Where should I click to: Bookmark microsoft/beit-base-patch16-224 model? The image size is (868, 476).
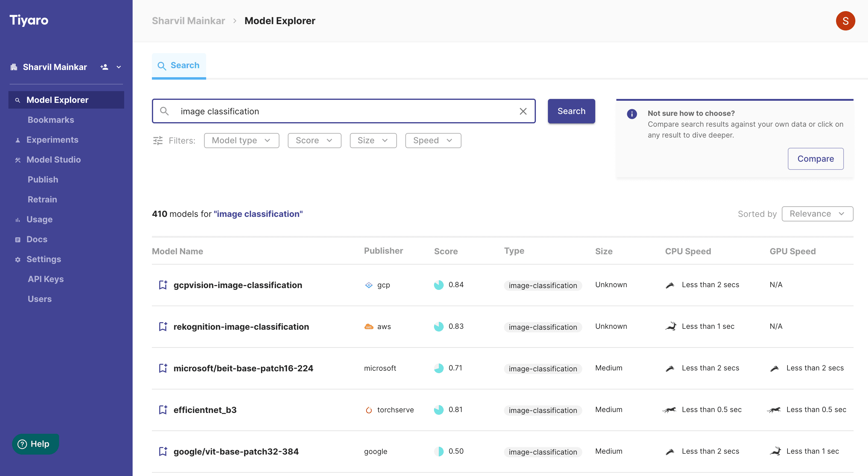163,368
